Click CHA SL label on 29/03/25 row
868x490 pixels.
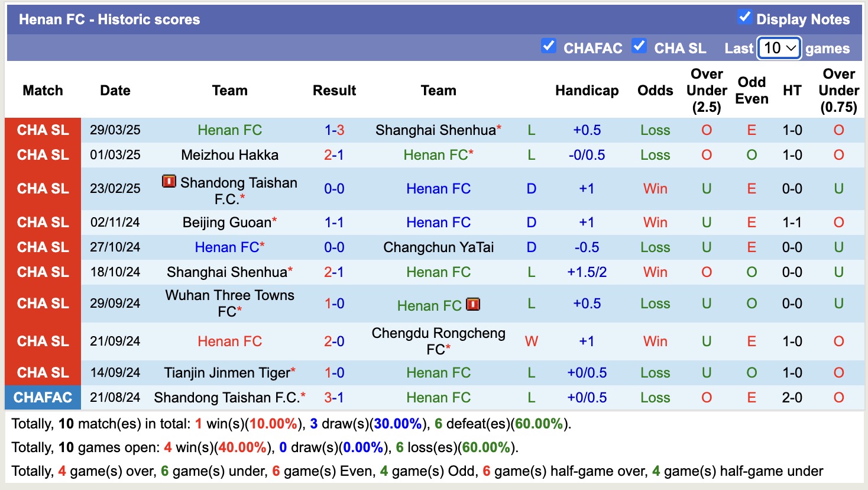coord(43,130)
